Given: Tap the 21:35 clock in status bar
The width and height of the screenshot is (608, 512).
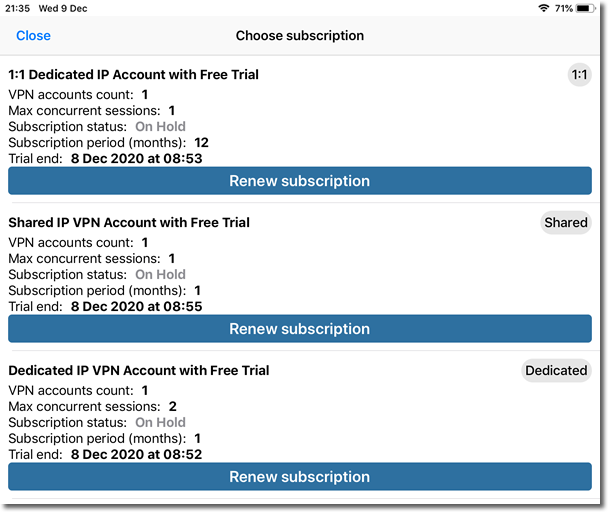Looking at the screenshot, I should (20, 8).
